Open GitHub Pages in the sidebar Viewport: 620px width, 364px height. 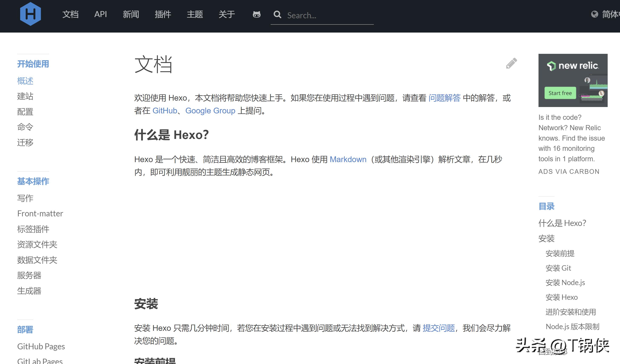pyautogui.click(x=41, y=347)
